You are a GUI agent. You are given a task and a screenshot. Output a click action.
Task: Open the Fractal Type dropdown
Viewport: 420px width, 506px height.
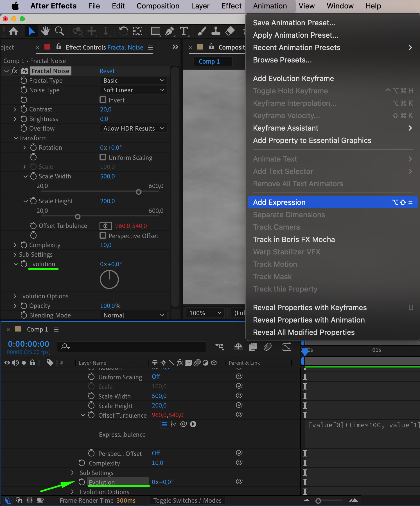tap(134, 81)
